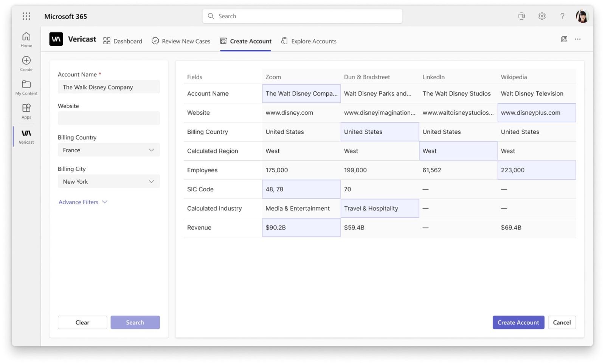Click the Vericast logo in the header
Image resolution: width=605 pixels, height=364 pixels.
coord(56,39)
